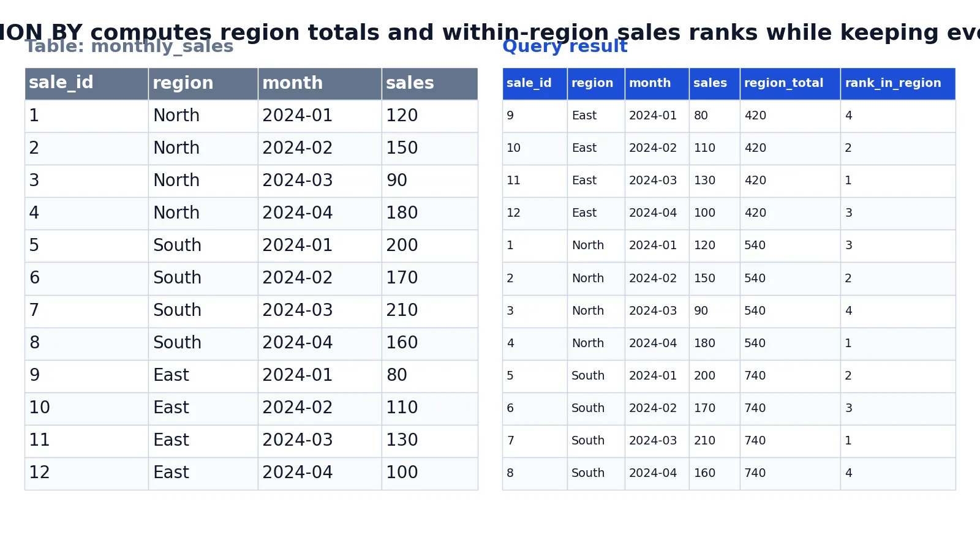The width and height of the screenshot is (980, 551).
Task: Select the month header in monthly_sales table
Action: coord(320,84)
